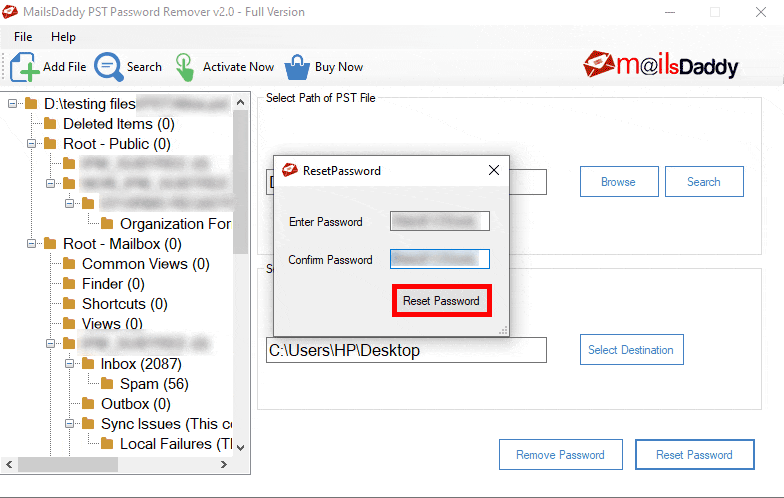Click the Browse button
The width and height of the screenshot is (784, 498).
click(x=619, y=182)
